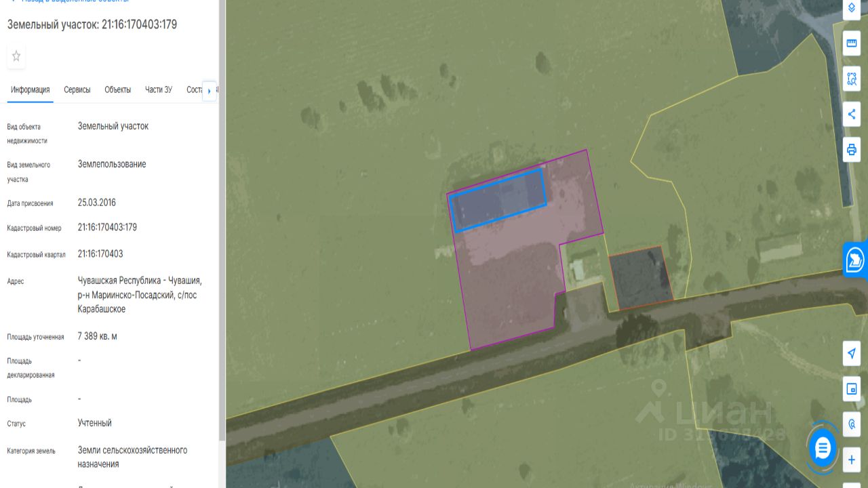Image resolution: width=868 pixels, height=488 pixels.
Task: Print the map
Action: point(852,149)
